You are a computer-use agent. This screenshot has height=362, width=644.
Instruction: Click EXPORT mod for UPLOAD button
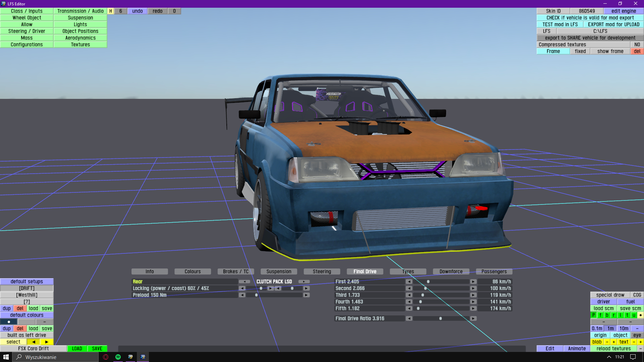(613, 24)
